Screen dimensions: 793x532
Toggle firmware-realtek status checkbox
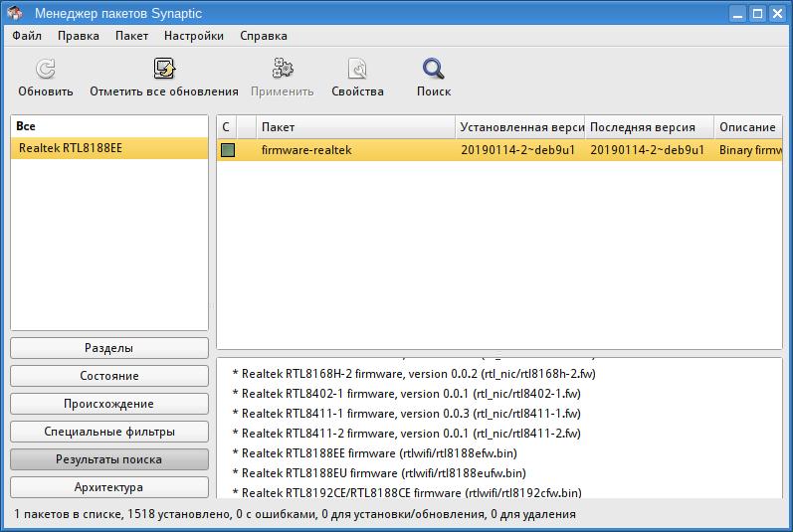228,150
